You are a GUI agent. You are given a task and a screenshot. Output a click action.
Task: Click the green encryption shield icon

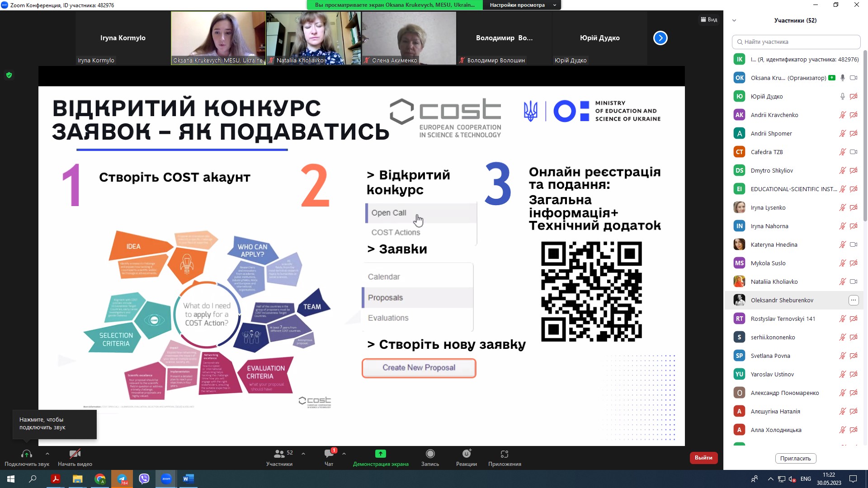9,75
